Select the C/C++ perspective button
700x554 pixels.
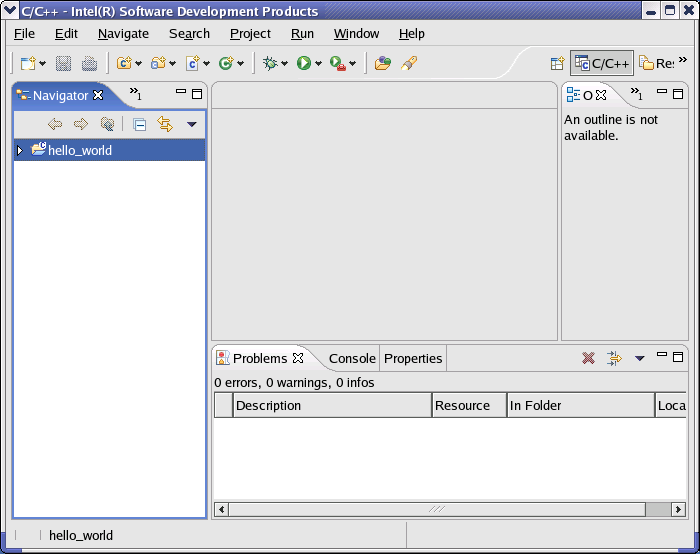(x=602, y=63)
